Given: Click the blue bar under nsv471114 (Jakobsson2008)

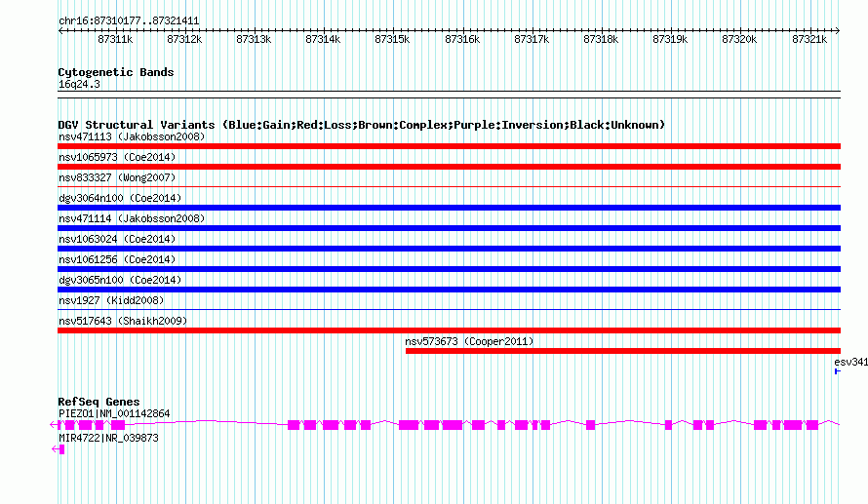Looking at the screenshot, I should (449, 228).
